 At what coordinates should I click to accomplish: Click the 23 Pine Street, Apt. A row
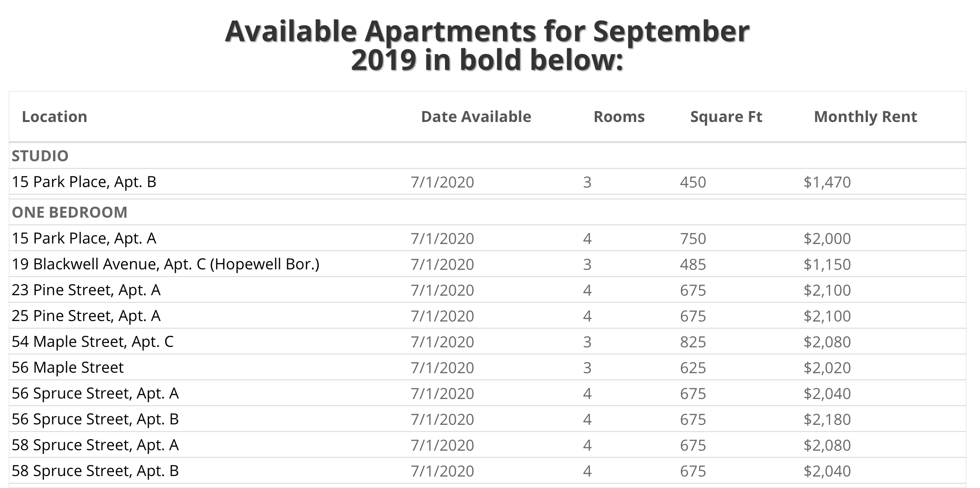point(86,290)
